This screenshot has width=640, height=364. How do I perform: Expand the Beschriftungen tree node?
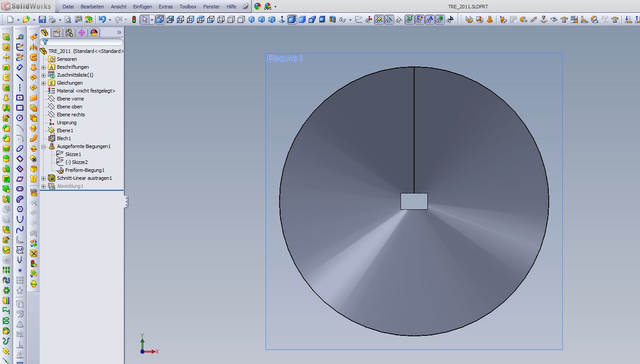pyautogui.click(x=44, y=67)
